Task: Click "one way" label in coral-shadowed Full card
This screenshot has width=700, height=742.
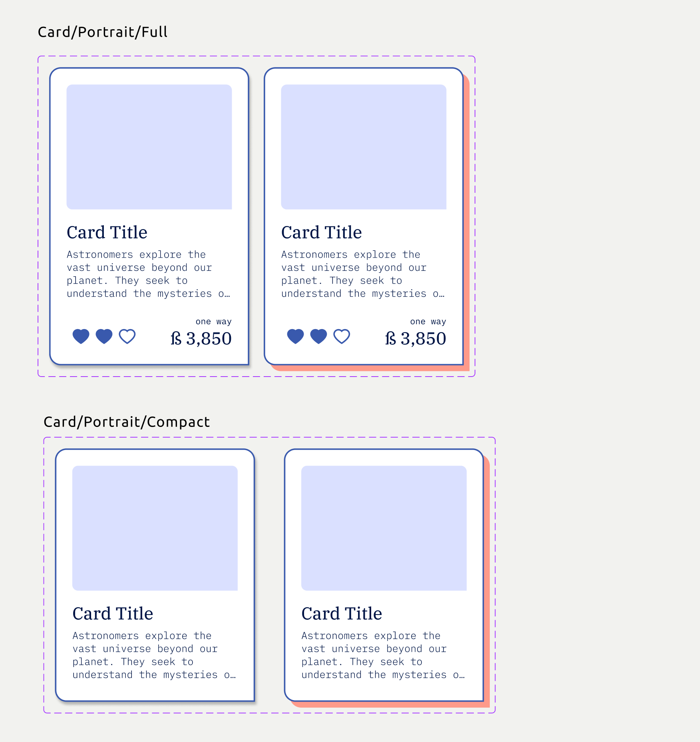Action: (x=428, y=321)
